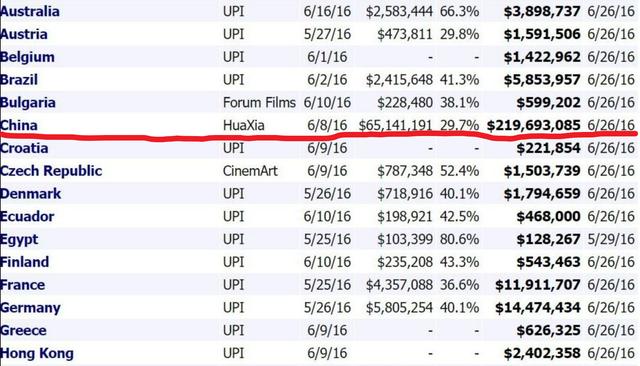Select the Brazil country link
640x366 pixels.
point(19,80)
